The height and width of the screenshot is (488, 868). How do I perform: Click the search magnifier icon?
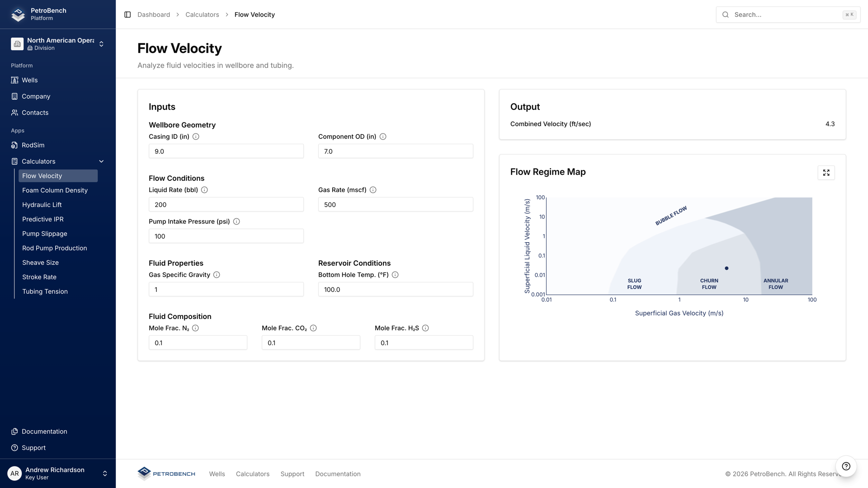coord(725,14)
